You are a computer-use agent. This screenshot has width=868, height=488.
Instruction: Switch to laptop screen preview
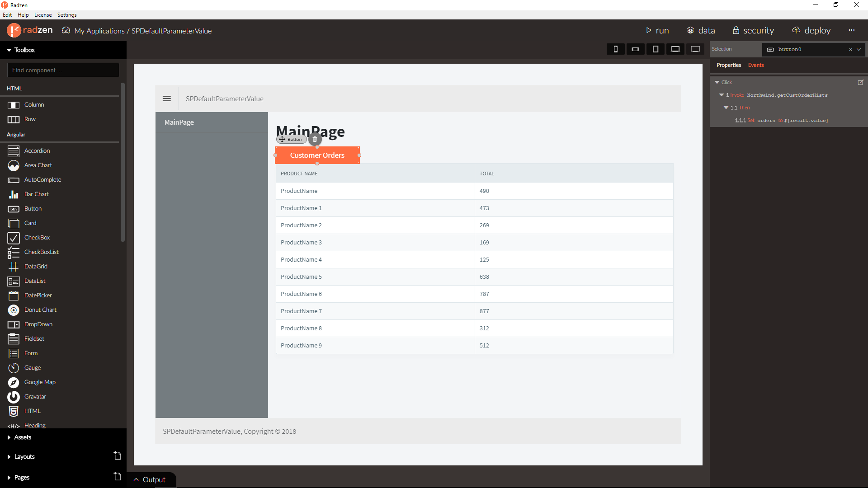tap(675, 49)
